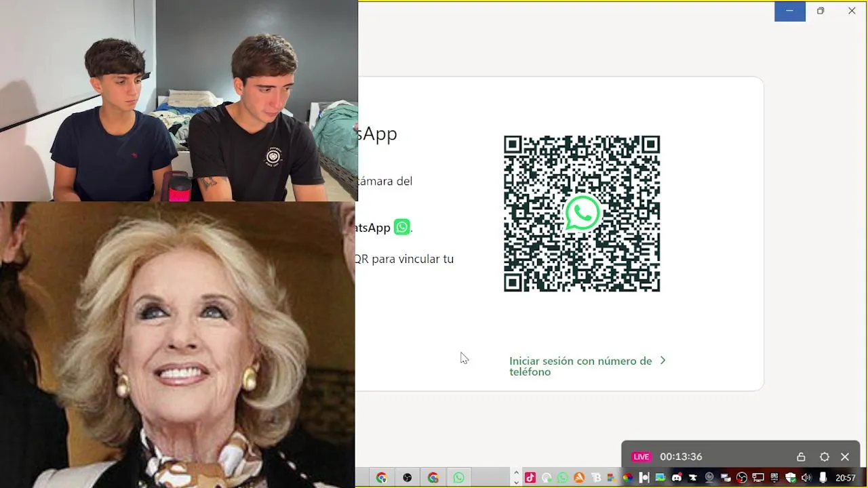Open OBS Studio taskbar button

[407, 478]
